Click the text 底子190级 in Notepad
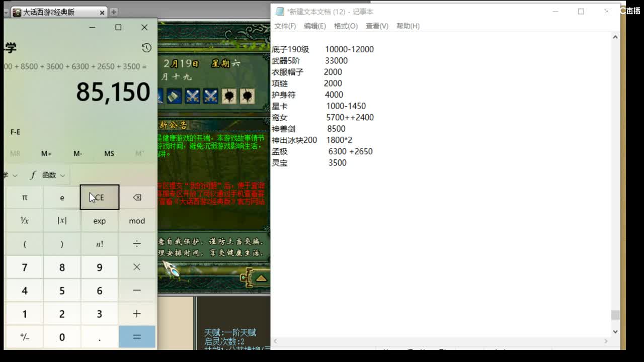644x362 pixels. (x=290, y=49)
